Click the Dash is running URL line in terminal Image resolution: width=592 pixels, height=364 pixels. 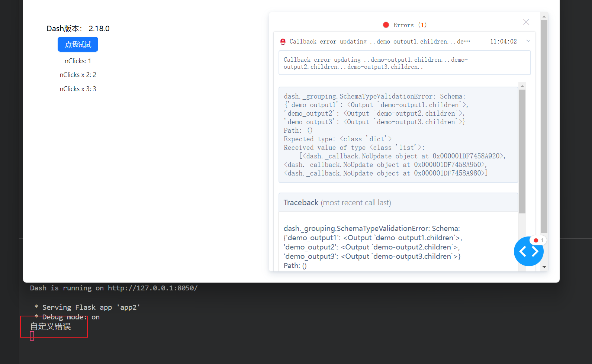click(x=114, y=288)
